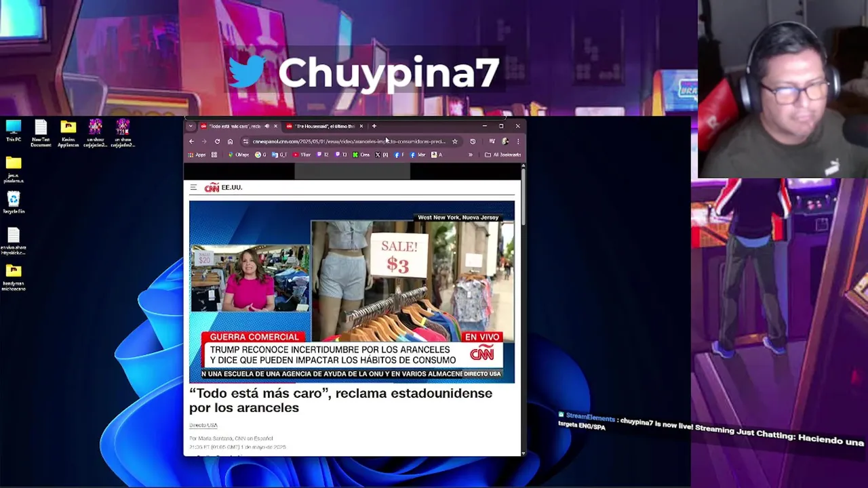868x488 pixels.
Task: Open the Apps bookmark shortcut
Action: tap(197, 155)
